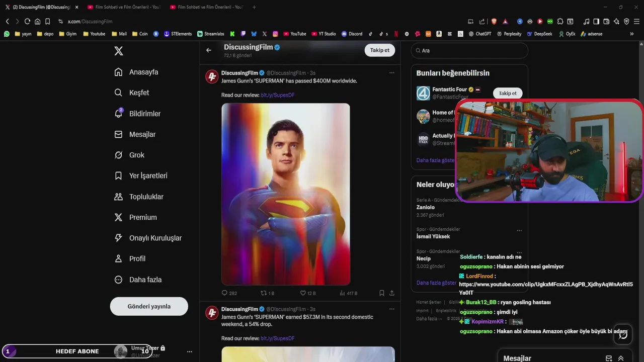Open Streamlabs bookmark
The height and width of the screenshot is (362, 644).
(x=211, y=34)
